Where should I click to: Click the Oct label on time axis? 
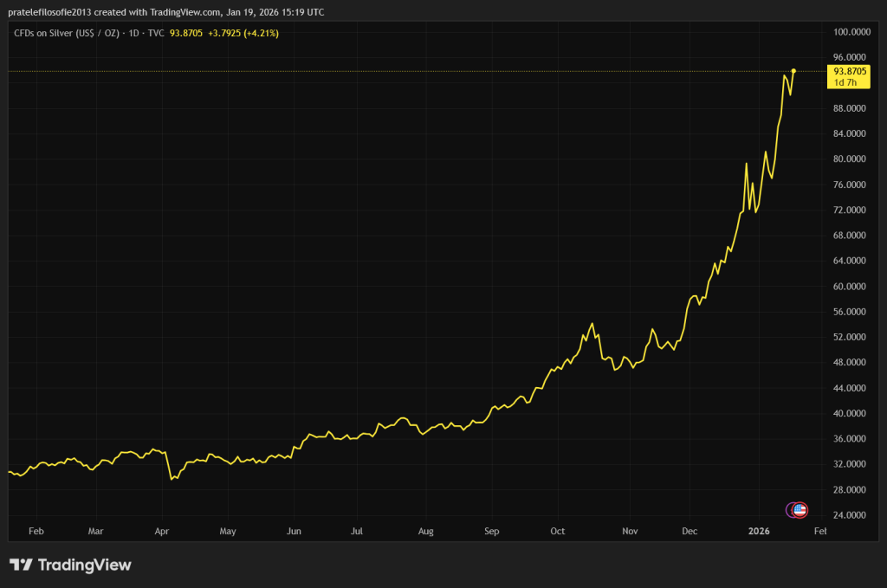[558, 530]
